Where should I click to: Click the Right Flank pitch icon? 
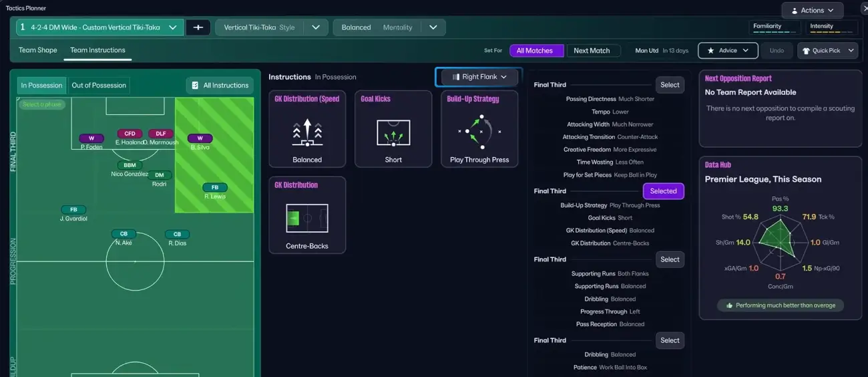(456, 77)
